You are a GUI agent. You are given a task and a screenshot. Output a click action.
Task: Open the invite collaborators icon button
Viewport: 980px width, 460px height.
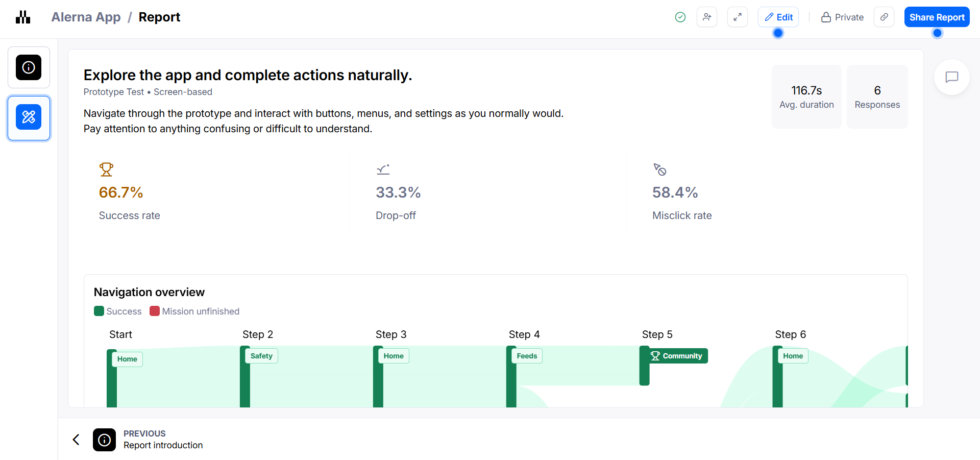tap(707, 17)
